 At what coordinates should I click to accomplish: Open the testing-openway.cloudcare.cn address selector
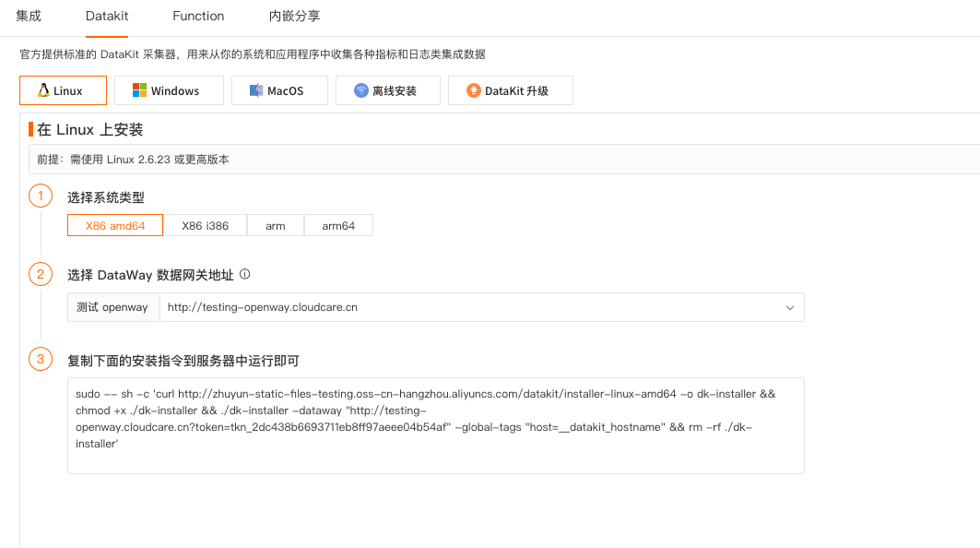pos(482,307)
